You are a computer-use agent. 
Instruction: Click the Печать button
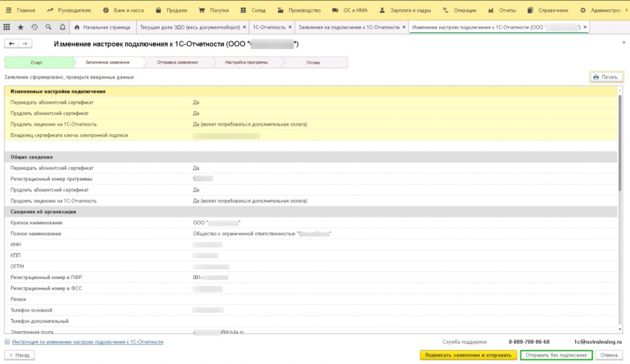coord(606,77)
